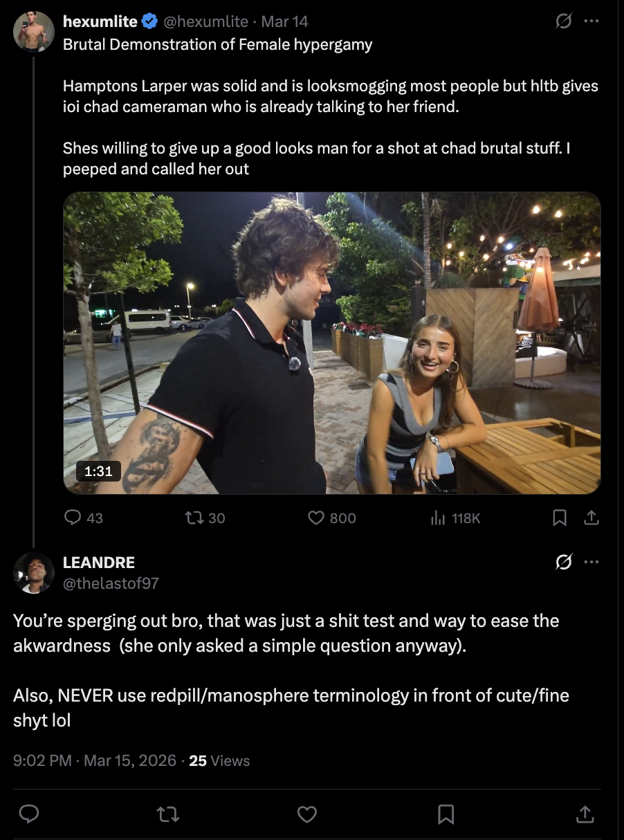
Task: Open more options on LEANDRE reply
Action: [591, 563]
